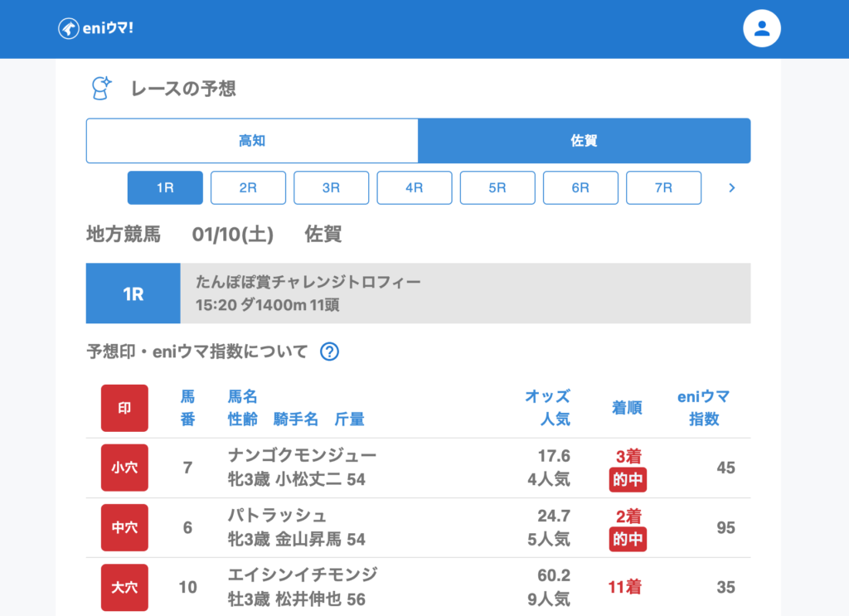Open the user profile icon
Screen dimensions: 849x616
[762, 28]
